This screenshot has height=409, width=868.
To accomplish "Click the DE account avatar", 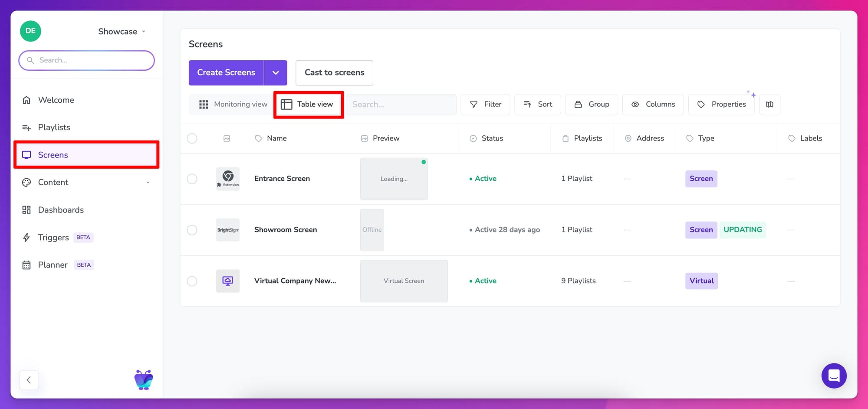I will click(x=30, y=31).
